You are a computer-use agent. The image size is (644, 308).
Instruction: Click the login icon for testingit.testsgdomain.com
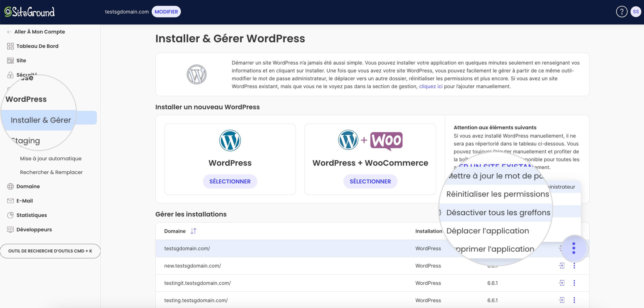click(x=561, y=283)
